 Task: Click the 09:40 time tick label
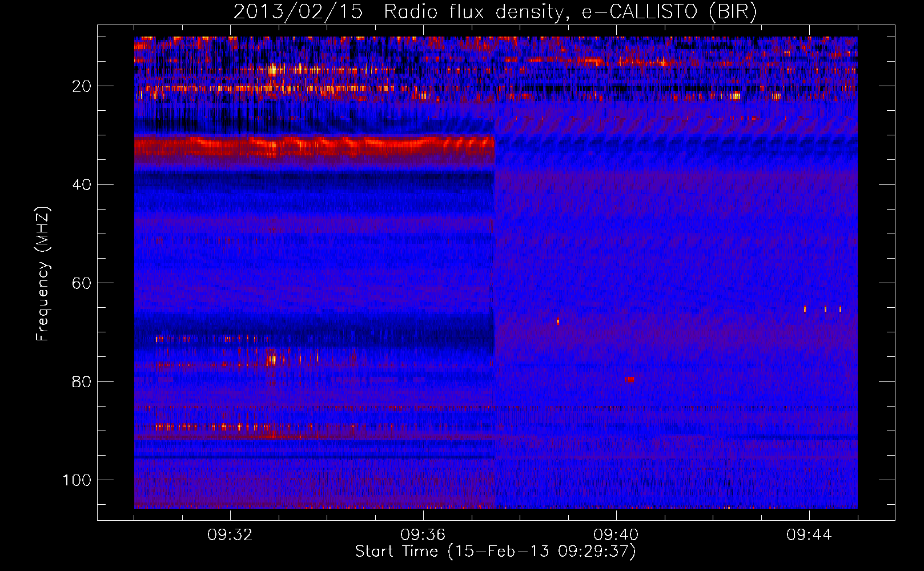(x=616, y=535)
